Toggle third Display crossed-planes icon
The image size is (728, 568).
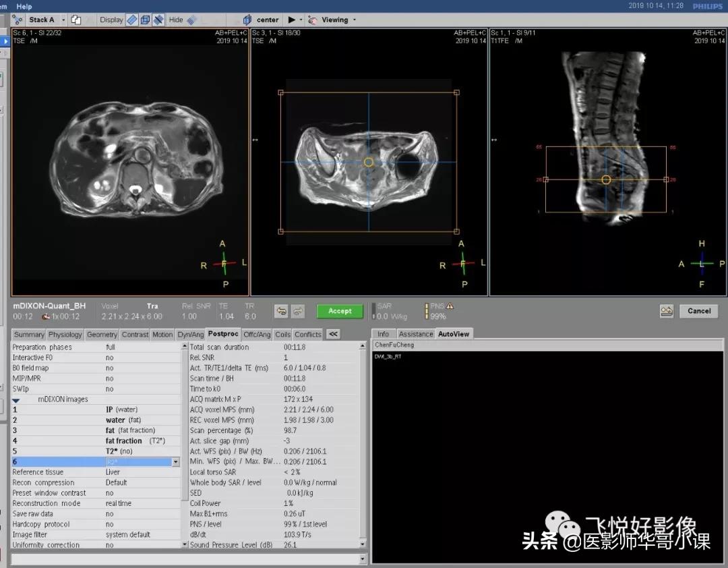pos(158,20)
